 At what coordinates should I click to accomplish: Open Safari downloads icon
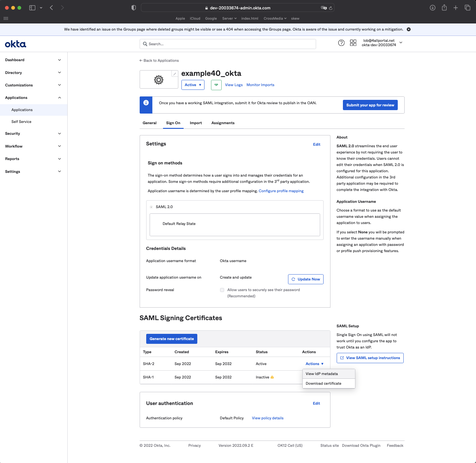433,8
